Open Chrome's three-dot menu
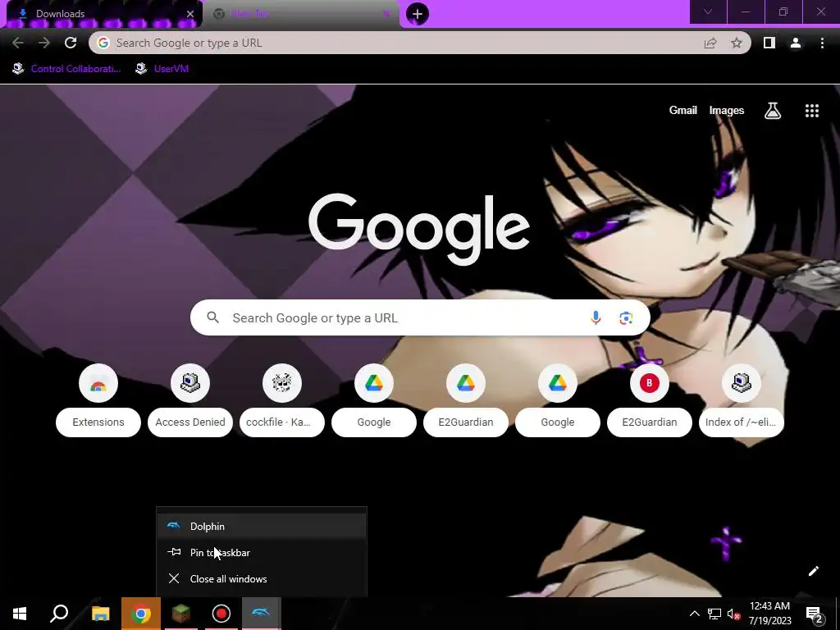The height and width of the screenshot is (630, 840). pos(822,43)
